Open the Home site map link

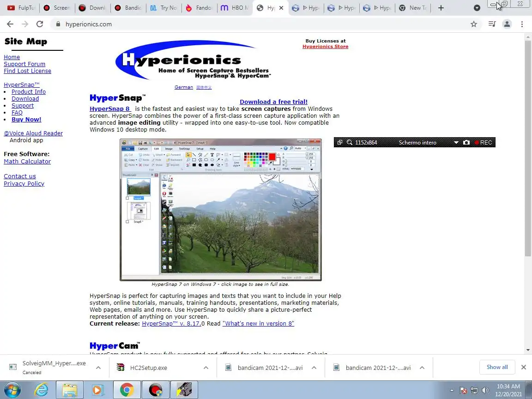click(x=12, y=57)
